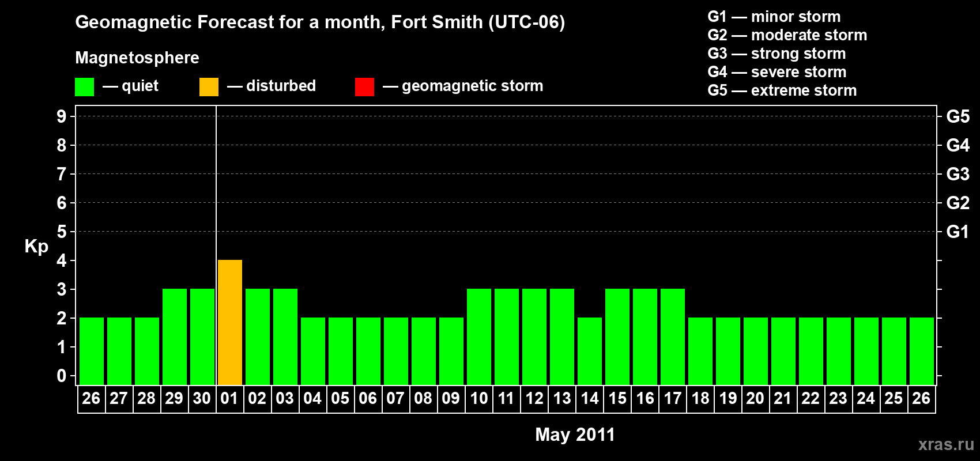Viewport: 980px width, 461px height.
Task: Click the date label 05
Action: tap(340, 399)
